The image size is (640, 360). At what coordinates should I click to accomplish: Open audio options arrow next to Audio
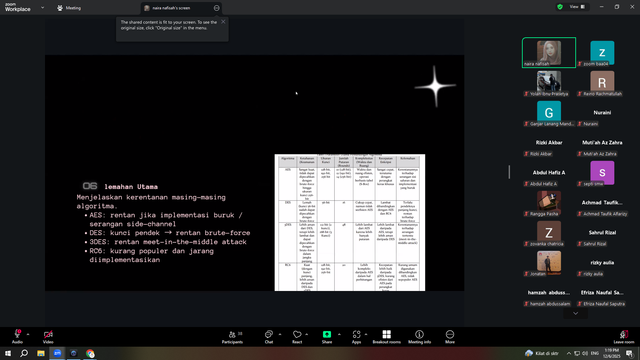(28, 334)
